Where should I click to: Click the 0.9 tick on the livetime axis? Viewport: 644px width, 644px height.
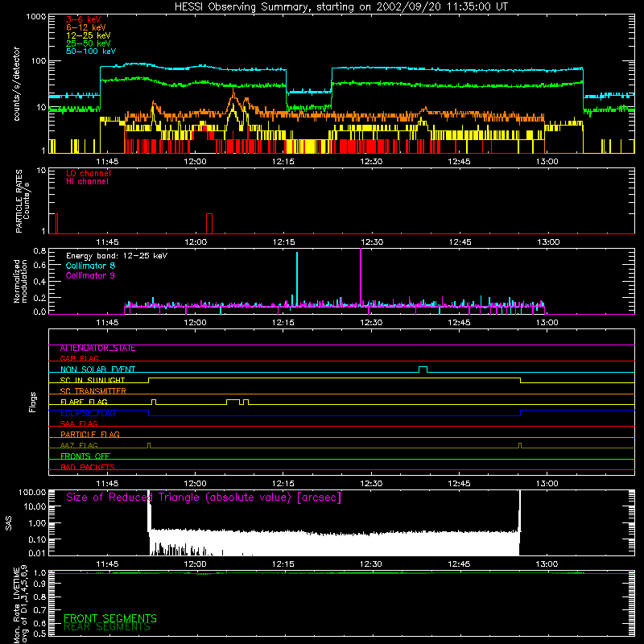tap(39, 584)
